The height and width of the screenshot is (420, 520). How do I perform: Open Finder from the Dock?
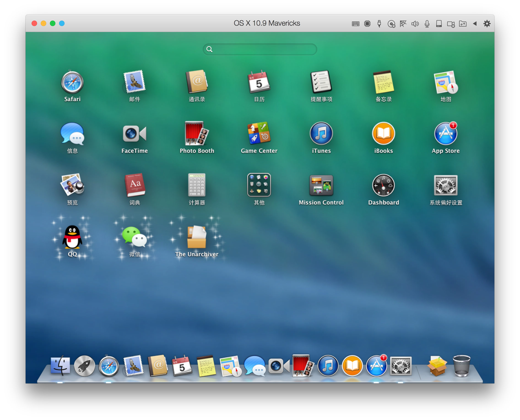[x=60, y=366]
